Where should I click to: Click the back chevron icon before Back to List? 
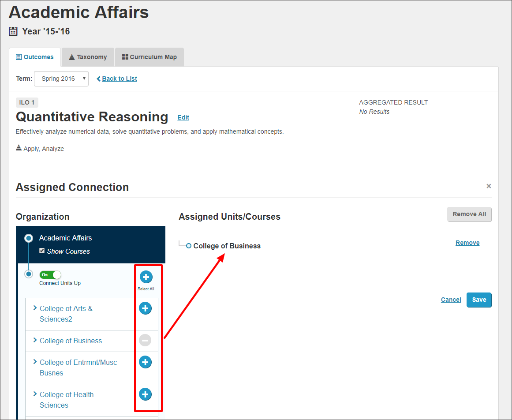(x=99, y=79)
